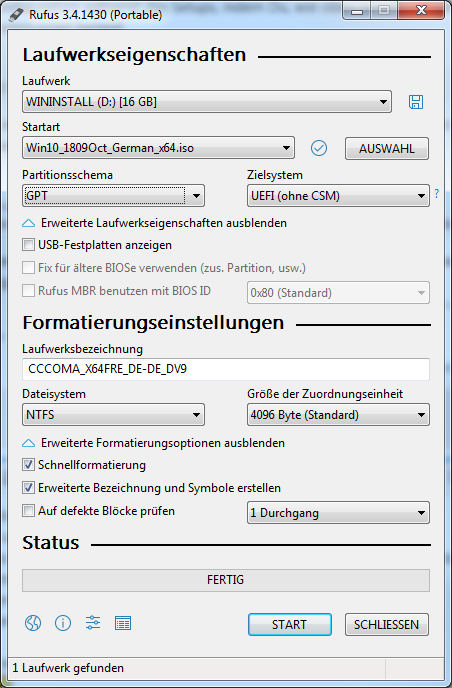452x688 pixels.
Task: Open the Dateisystem NTFS dropdown
Action: coord(113,415)
